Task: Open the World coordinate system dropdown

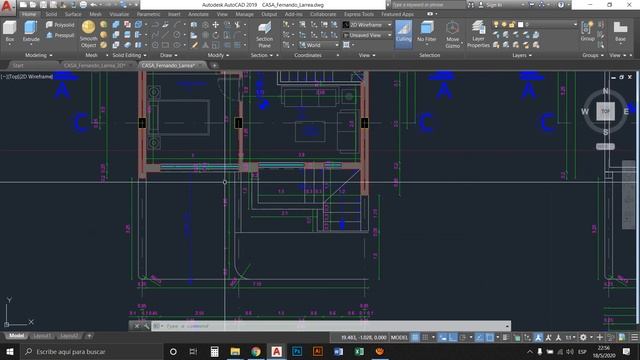Action: (319, 45)
